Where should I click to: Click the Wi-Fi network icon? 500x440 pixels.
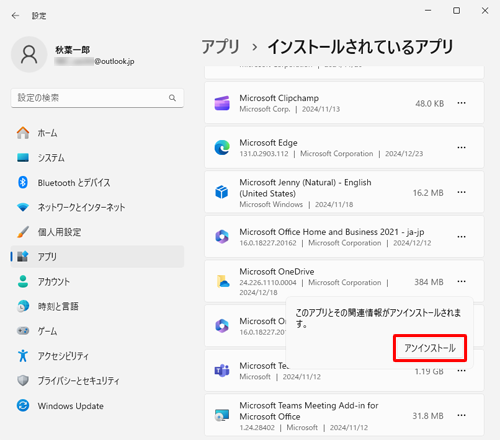coord(23,207)
